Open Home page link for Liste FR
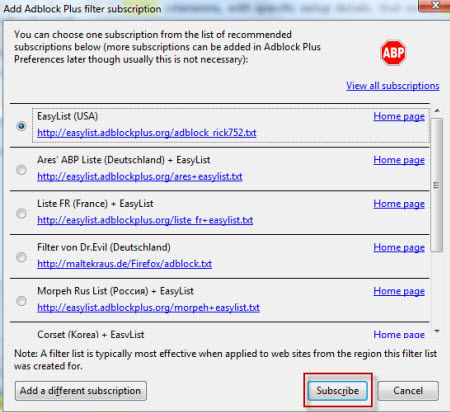The width and height of the screenshot is (450, 412). pyautogui.click(x=399, y=204)
